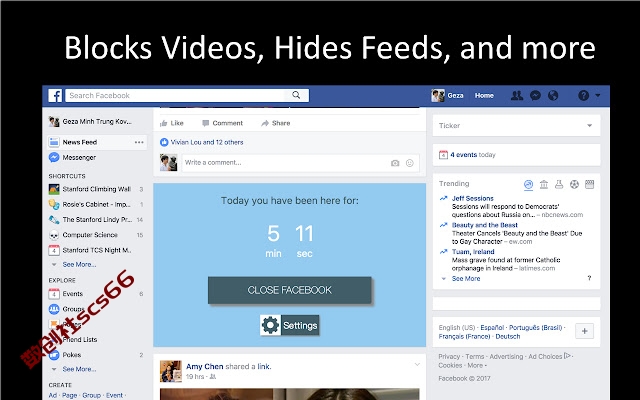Expand See More under Trending

pyautogui.click(x=466, y=278)
